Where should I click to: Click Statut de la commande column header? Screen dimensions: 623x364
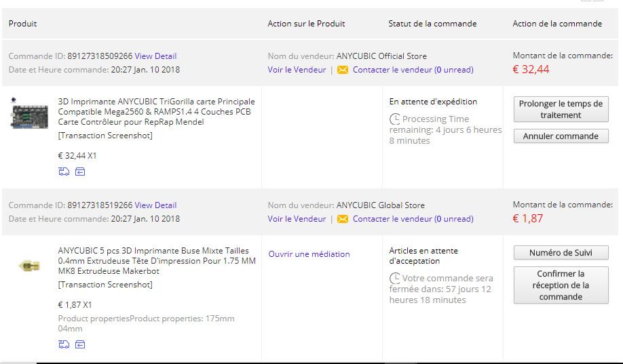(432, 24)
